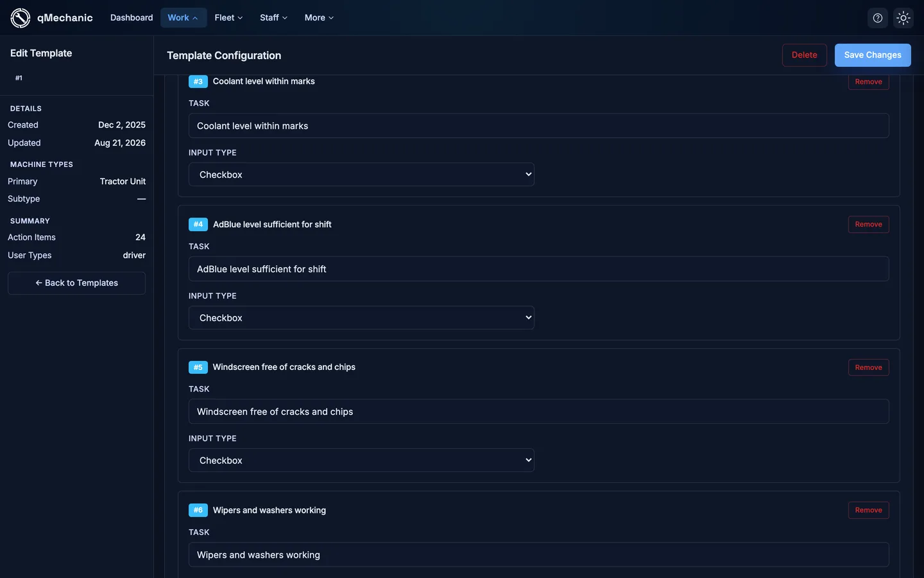Click the #4 AdBlue level item title
The image size is (924, 578).
pos(272,225)
